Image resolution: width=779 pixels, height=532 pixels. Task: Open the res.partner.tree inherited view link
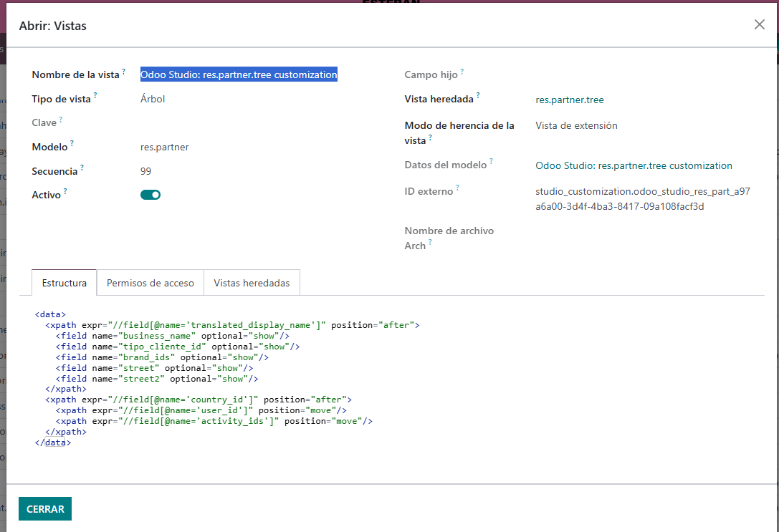[565, 100]
